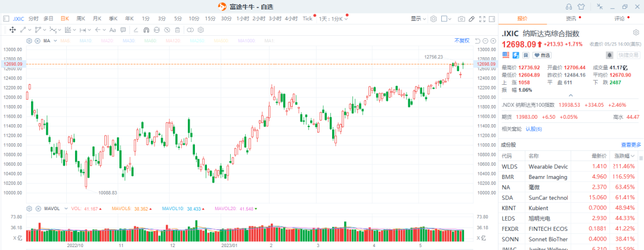Open the headset customer service icon
This screenshot has width=644, height=250.
click(x=569, y=7)
